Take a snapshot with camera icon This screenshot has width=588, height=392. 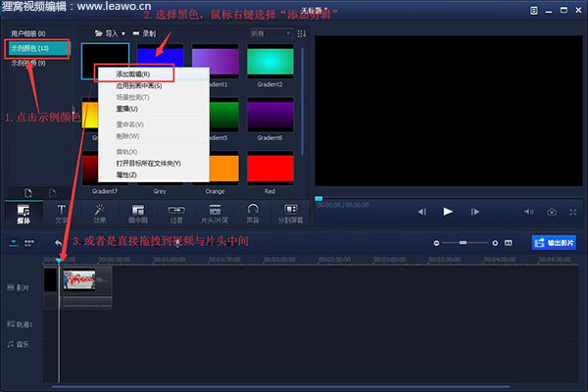point(552,212)
